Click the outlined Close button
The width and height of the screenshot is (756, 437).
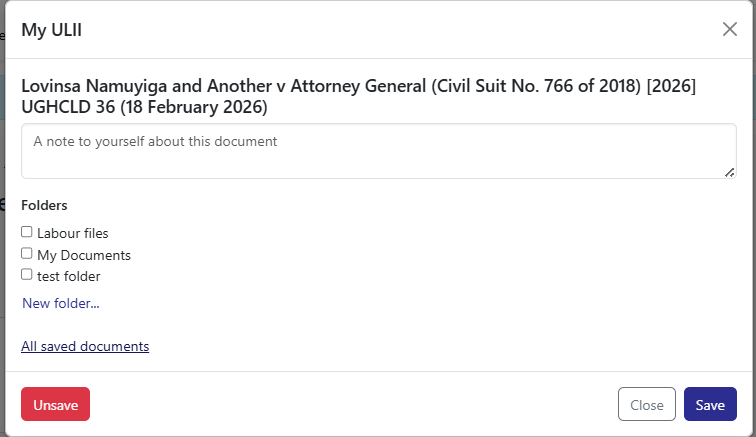click(647, 405)
